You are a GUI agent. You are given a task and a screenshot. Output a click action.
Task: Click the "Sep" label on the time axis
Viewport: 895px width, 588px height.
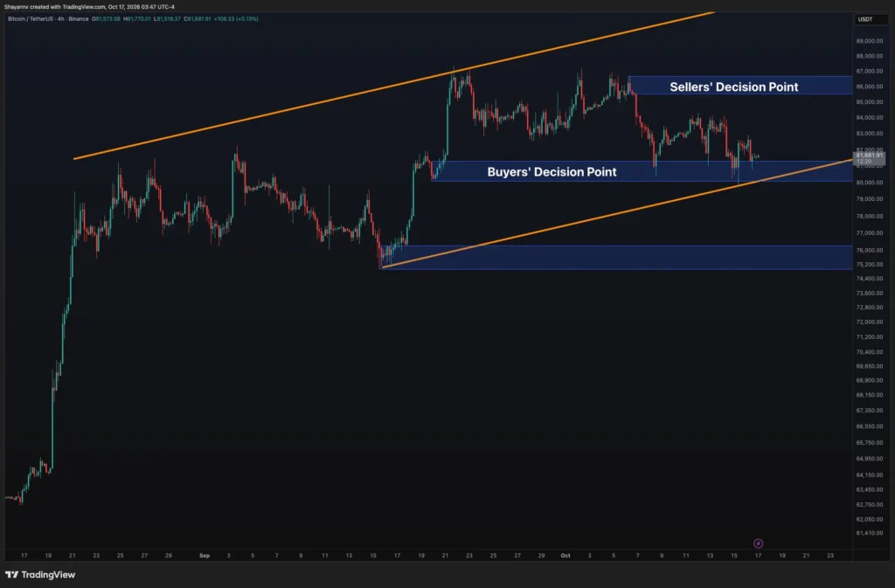coord(205,556)
